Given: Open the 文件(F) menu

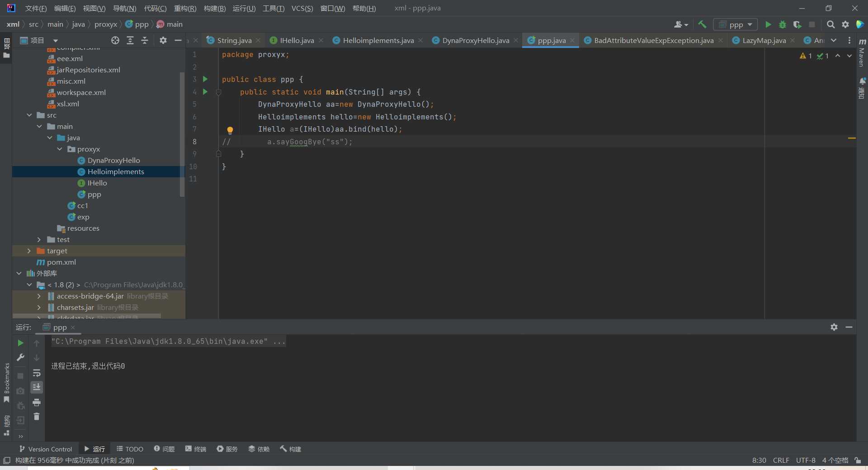Looking at the screenshot, I should point(36,8).
